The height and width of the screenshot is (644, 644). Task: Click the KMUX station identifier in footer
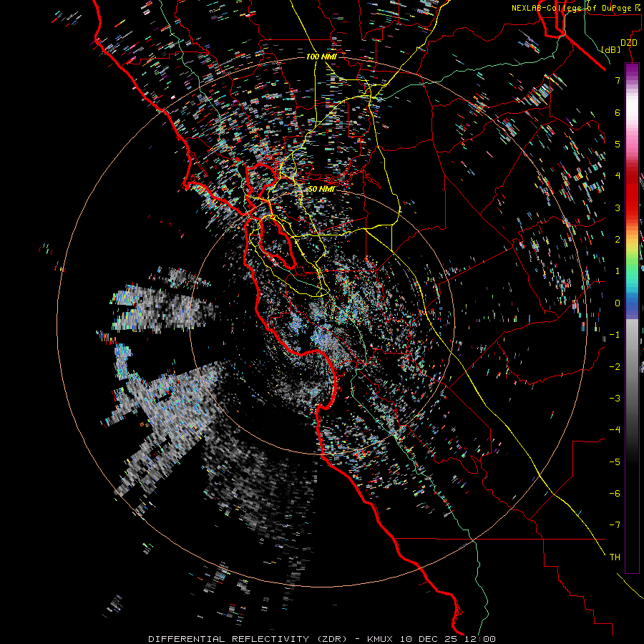coord(380,639)
